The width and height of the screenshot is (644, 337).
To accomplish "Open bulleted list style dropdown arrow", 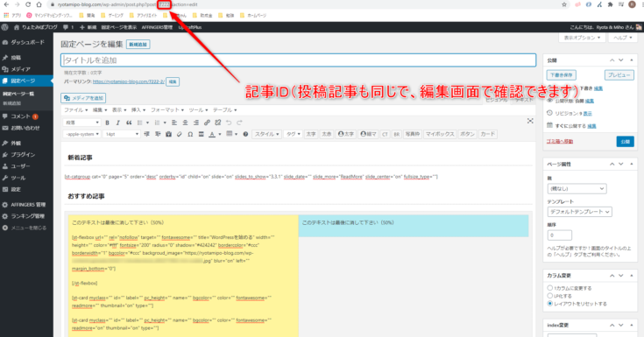I will tap(147, 123).
